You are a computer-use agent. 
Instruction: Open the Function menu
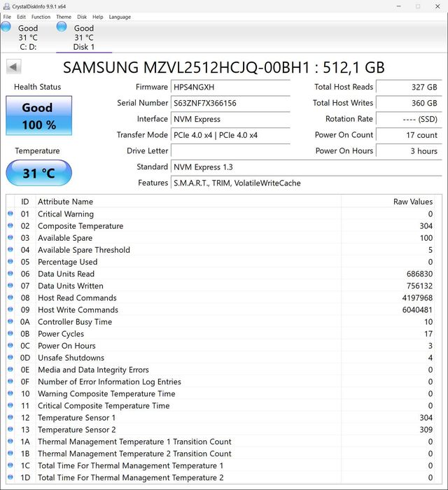click(x=41, y=17)
